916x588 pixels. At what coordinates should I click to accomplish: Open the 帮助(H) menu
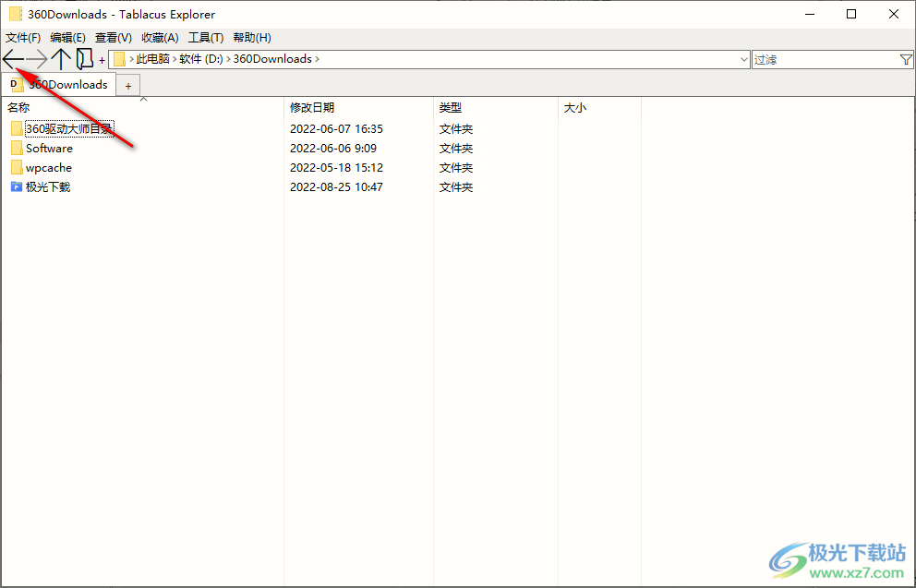point(252,37)
